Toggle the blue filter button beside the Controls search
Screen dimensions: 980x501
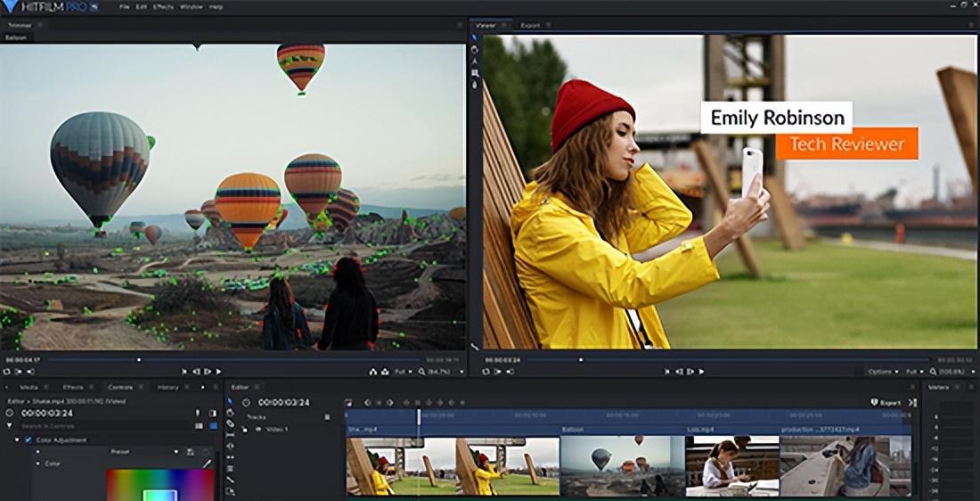pos(213,426)
